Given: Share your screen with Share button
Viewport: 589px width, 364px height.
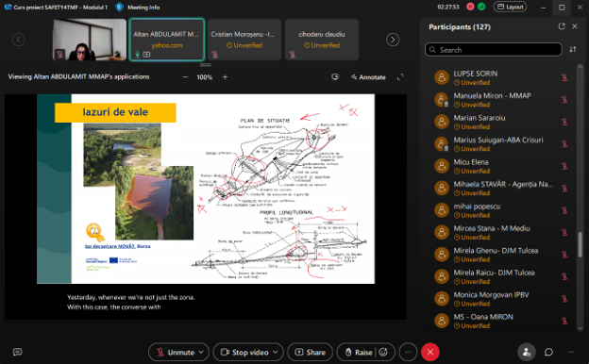Looking at the screenshot, I should (310, 352).
